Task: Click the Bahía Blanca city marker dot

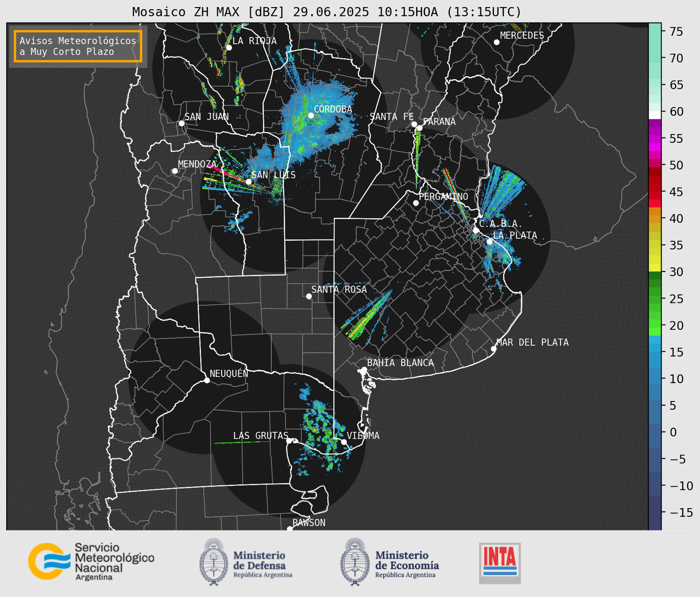Action: click(364, 369)
